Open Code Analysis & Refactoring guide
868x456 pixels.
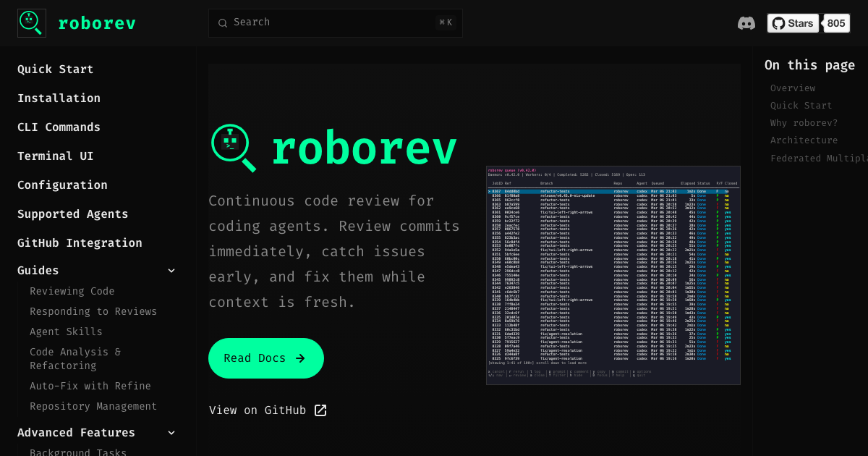click(75, 359)
